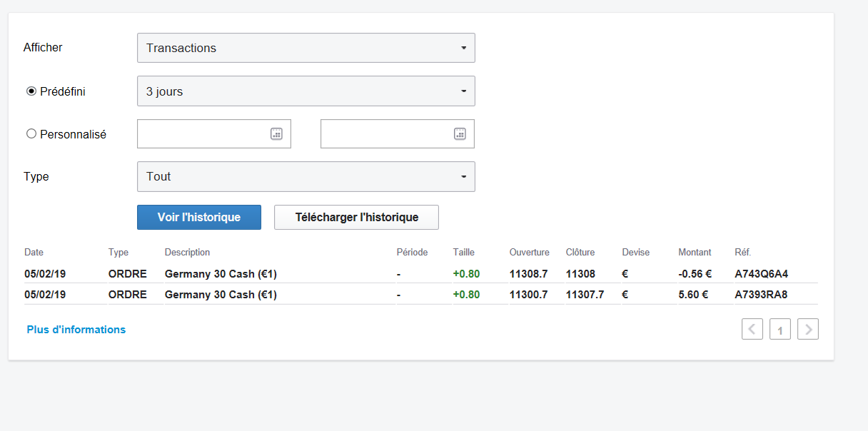Click the start date input field
The width and height of the screenshot is (868, 431).
203,133
